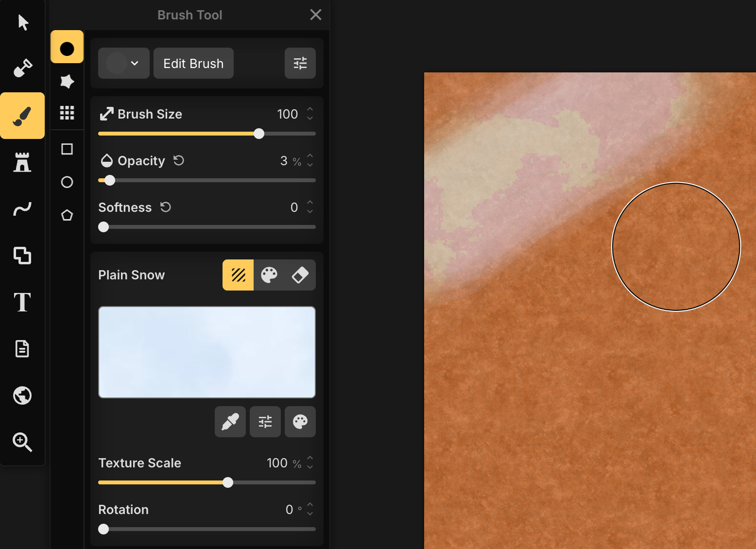
Task: Increase brush size with stepper arrow
Action: (x=310, y=109)
